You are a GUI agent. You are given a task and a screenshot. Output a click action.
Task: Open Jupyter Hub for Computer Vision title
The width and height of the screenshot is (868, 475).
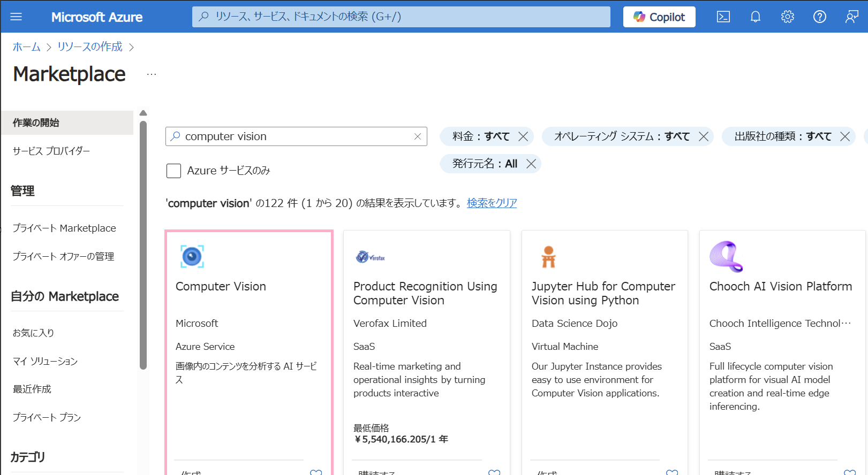click(x=603, y=294)
